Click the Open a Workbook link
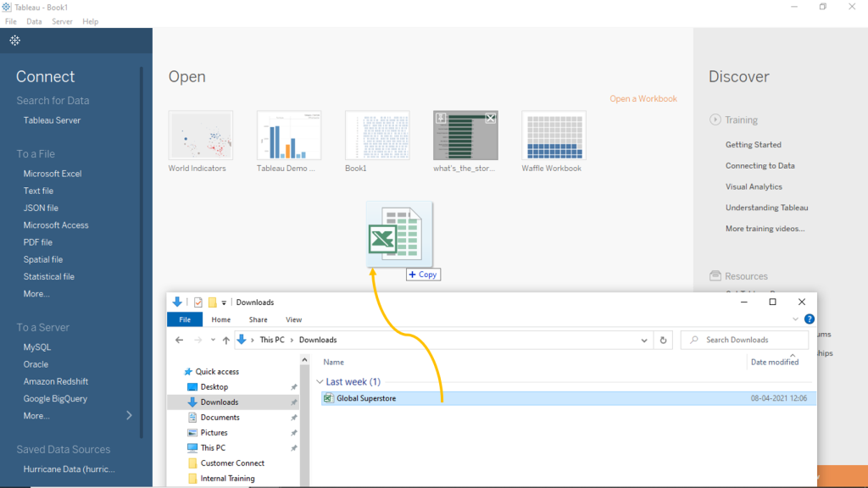Viewport: 868px width, 488px height. [x=643, y=98]
